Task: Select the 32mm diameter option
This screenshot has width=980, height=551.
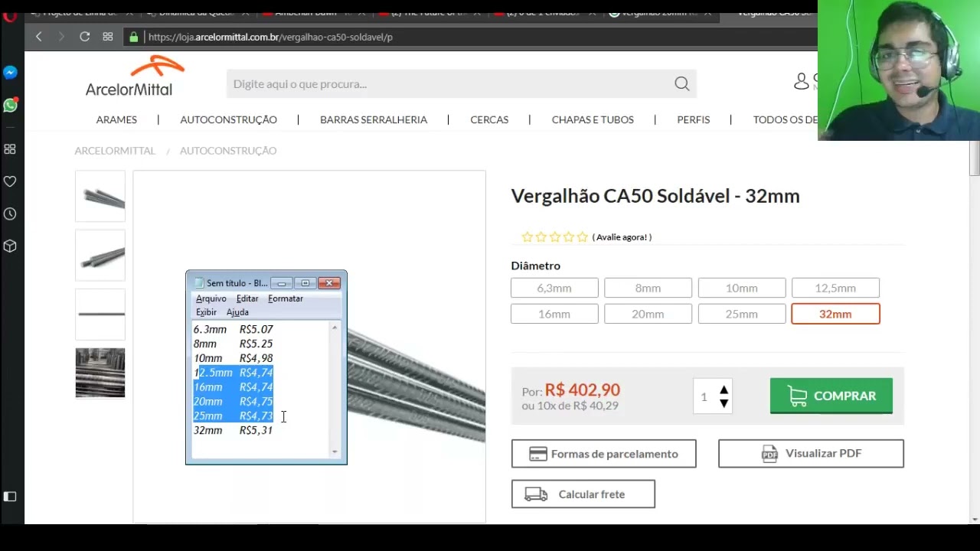Action: pyautogui.click(x=835, y=315)
